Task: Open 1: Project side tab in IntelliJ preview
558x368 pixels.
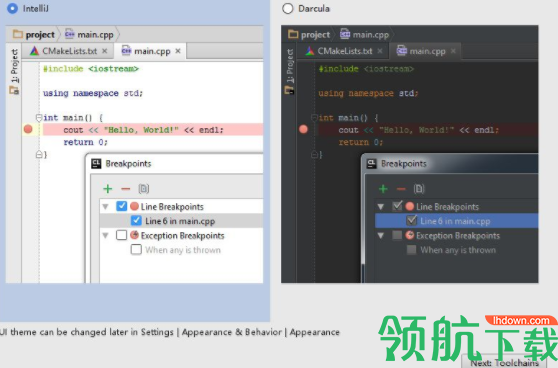Action: (x=14, y=66)
